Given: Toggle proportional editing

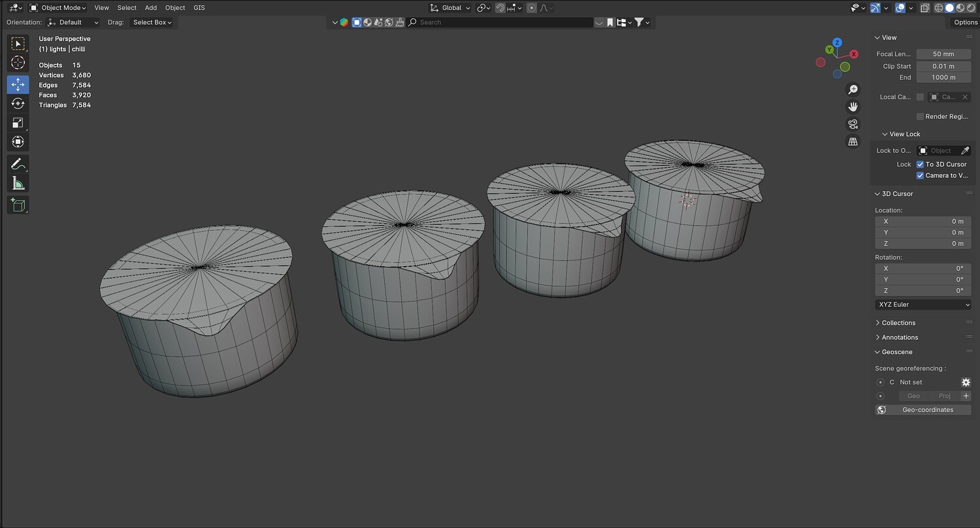Looking at the screenshot, I should pyautogui.click(x=532, y=8).
